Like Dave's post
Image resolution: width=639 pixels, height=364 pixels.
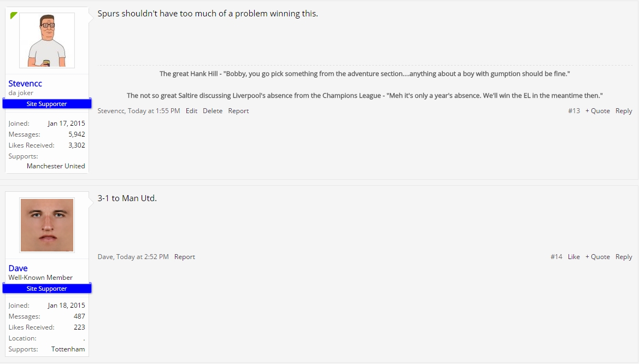coord(574,257)
